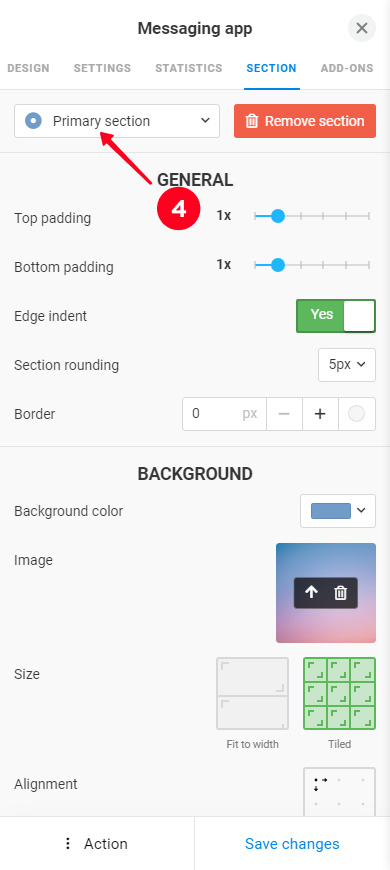Select the Fit to width size option
This screenshot has height=870, width=390.
252,694
